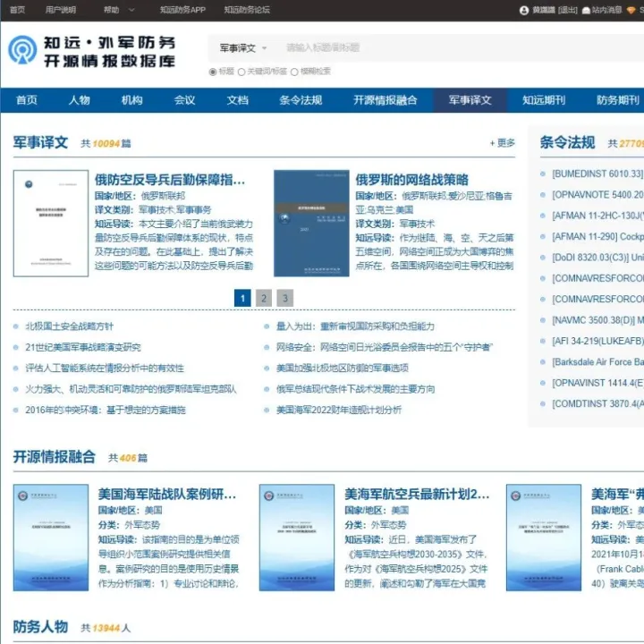644x644 pixels.
Task: Open 火力强大、机动灵活和可靠防护的俄罗斯陆军坦克部队
Action: coord(131,389)
